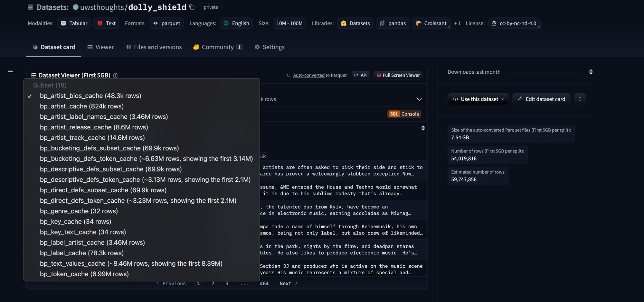Switch to the Files and versions tab

(154, 47)
